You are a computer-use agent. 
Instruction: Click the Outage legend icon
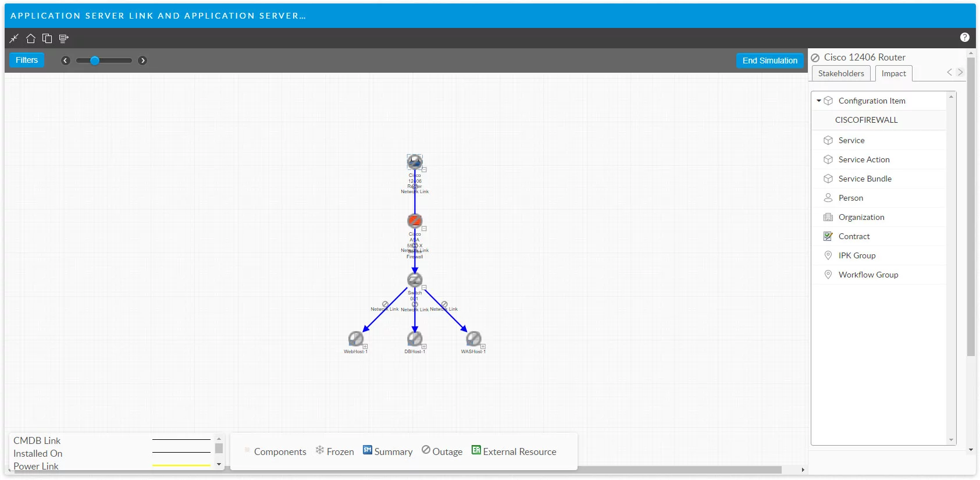(426, 450)
